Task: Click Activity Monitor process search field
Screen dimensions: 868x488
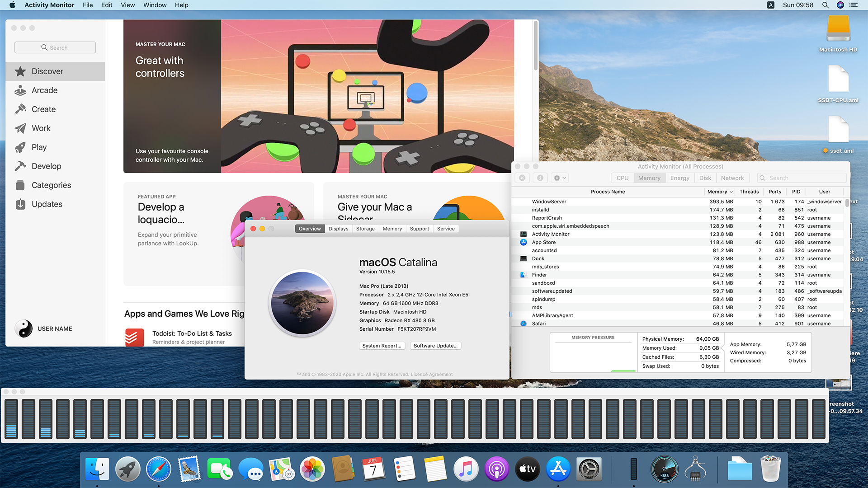Action: 802,178
